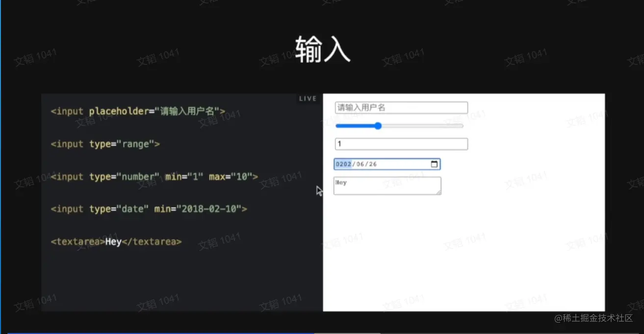644x334 pixels.
Task: Click the LIVE badge on the code editor
Action: [308, 98]
